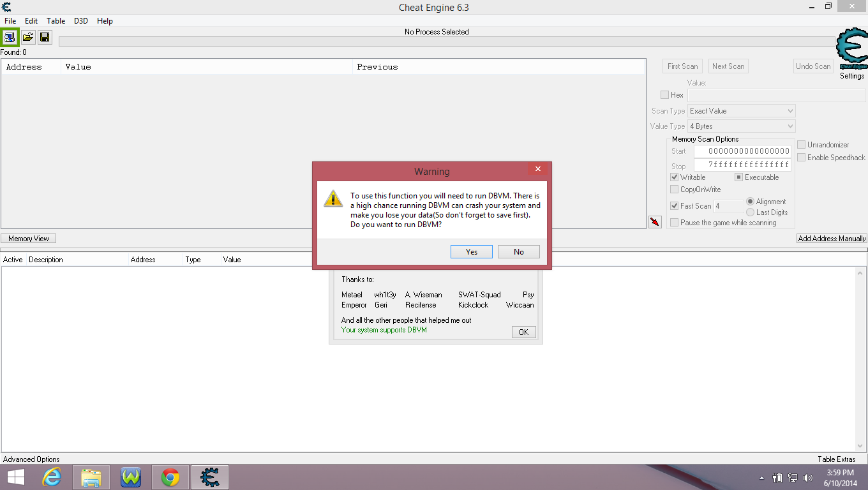Screen dimensions: 868x490
Task: Click OK in the About dialog
Action: [524, 332]
